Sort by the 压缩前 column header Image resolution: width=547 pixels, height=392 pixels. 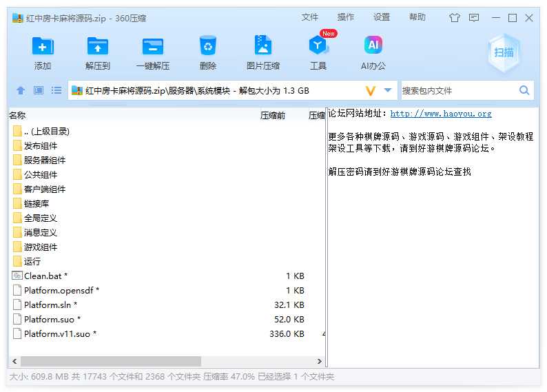click(272, 116)
